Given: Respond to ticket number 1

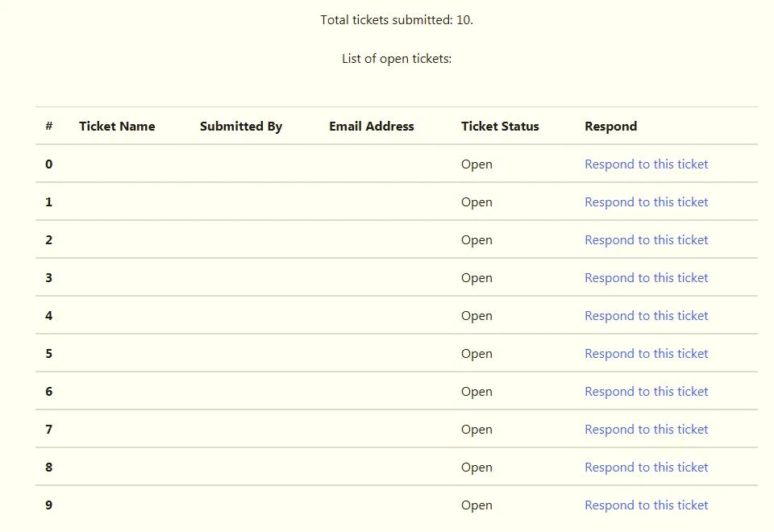Looking at the screenshot, I should tap(646, 202).
